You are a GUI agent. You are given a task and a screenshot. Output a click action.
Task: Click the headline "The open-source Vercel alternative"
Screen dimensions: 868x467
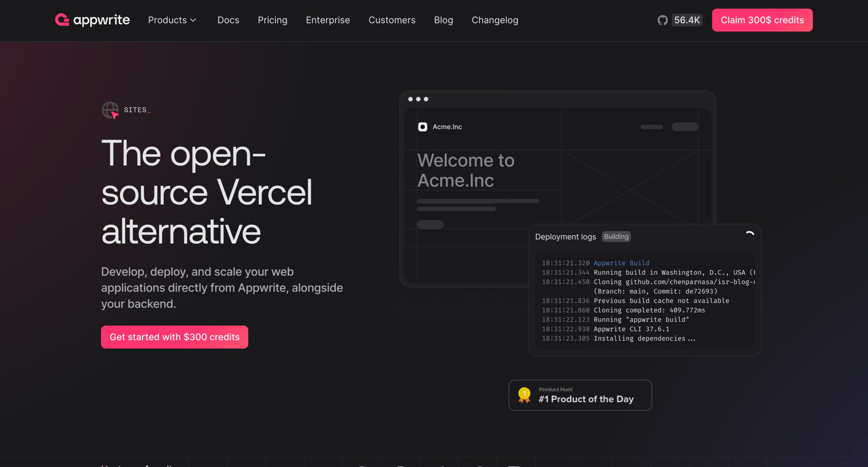pyautogui.click(x=207, y=192)
